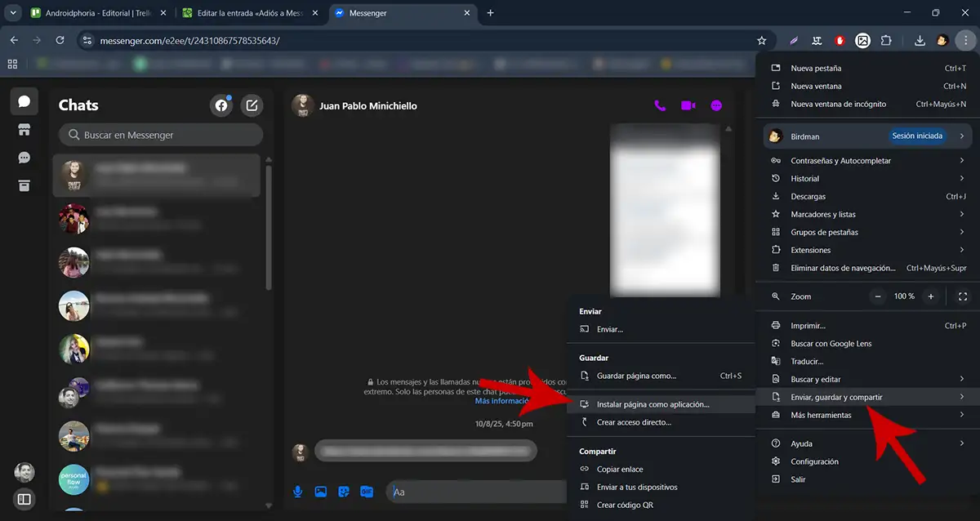
Task: Open the sticker picker in the composer
Action: click(344, 492)
